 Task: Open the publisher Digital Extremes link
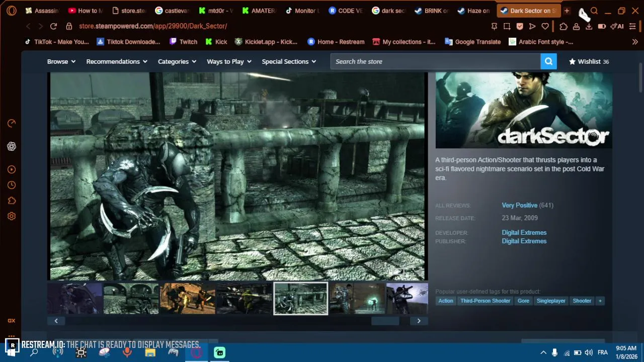[x=524, y=241]
